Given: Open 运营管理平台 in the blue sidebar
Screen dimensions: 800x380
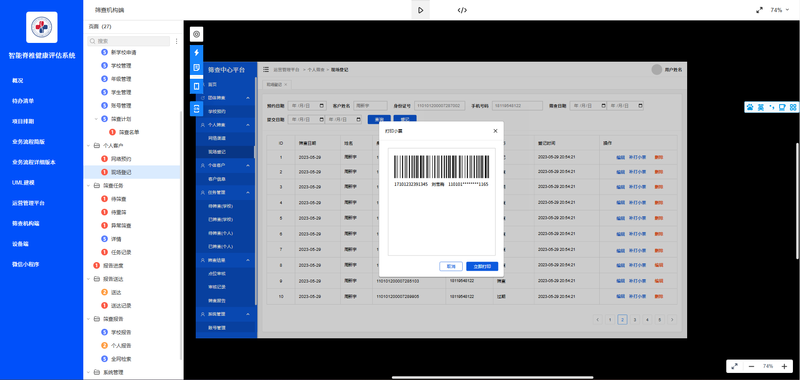Looking at the screenshot, I should (x=28, y=203).
